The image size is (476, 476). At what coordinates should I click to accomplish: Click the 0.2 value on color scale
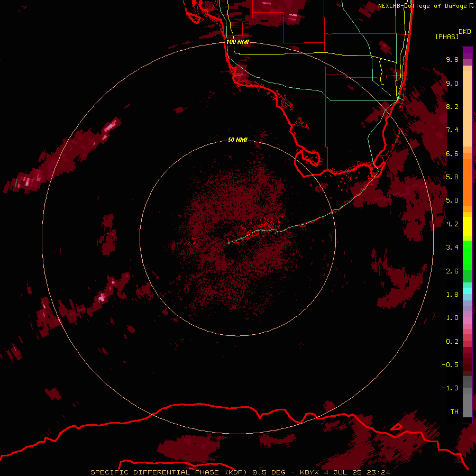tap(452, 341)
